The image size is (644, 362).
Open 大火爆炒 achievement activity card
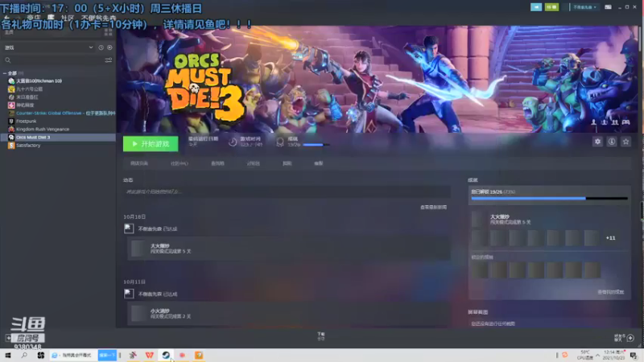(289, 249)
